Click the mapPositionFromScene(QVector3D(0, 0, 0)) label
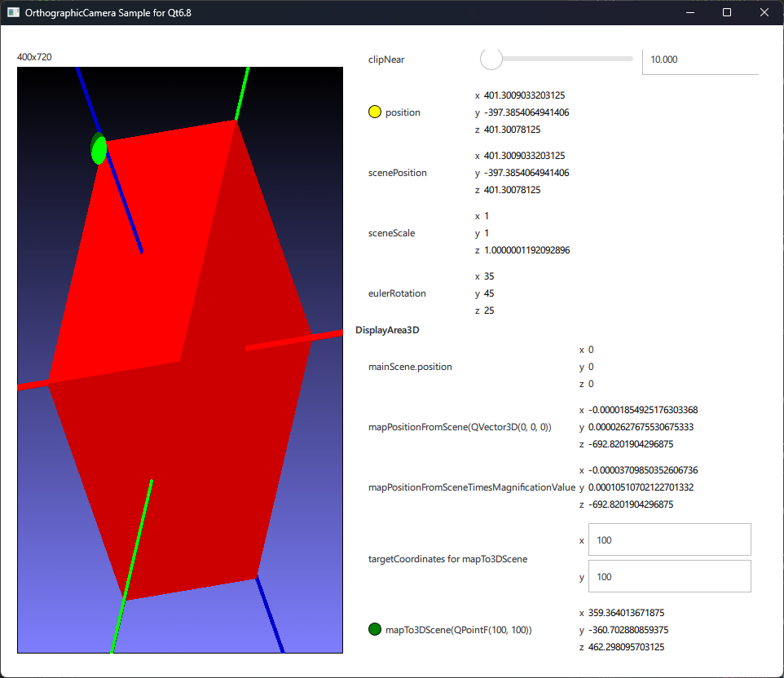Screen dimensions: 784x678 460,427
